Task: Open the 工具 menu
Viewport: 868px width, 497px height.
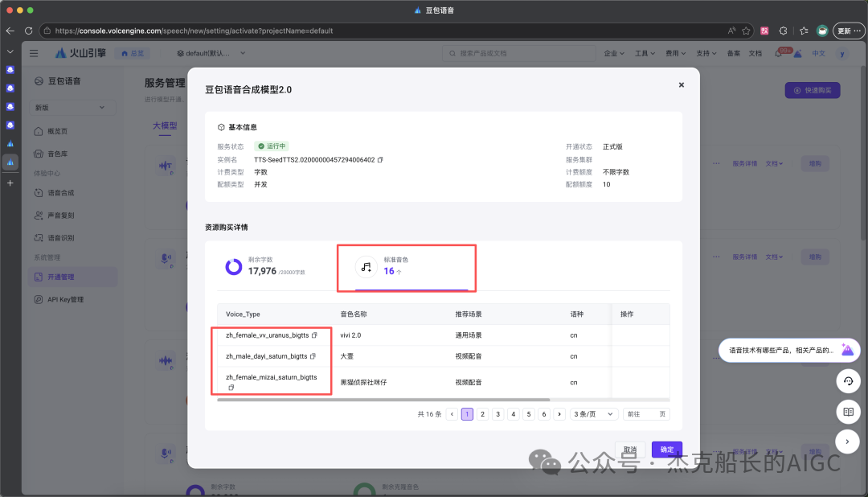Action: pyautogui.click(x=645, y=53)
